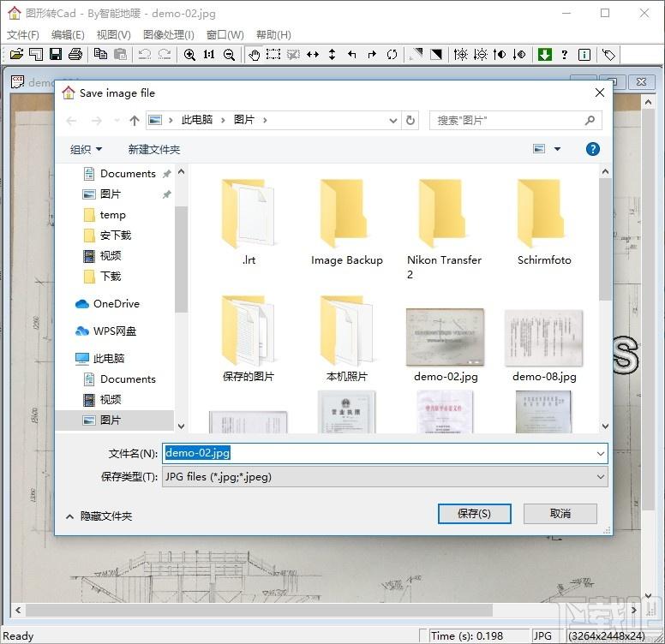
Task: Open the 文件(F) menu
Action: 23,35
